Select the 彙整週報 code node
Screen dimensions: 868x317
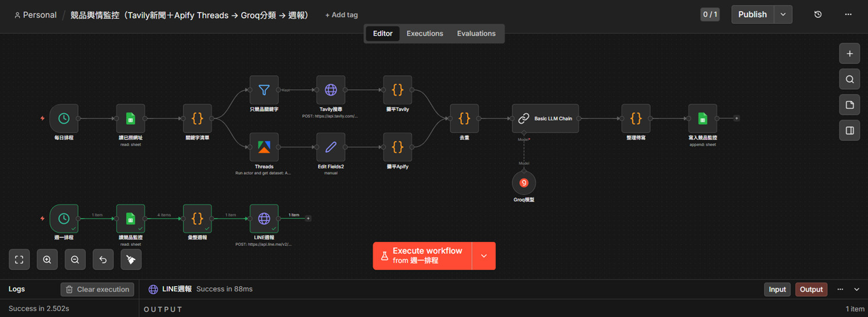[197, 219]
